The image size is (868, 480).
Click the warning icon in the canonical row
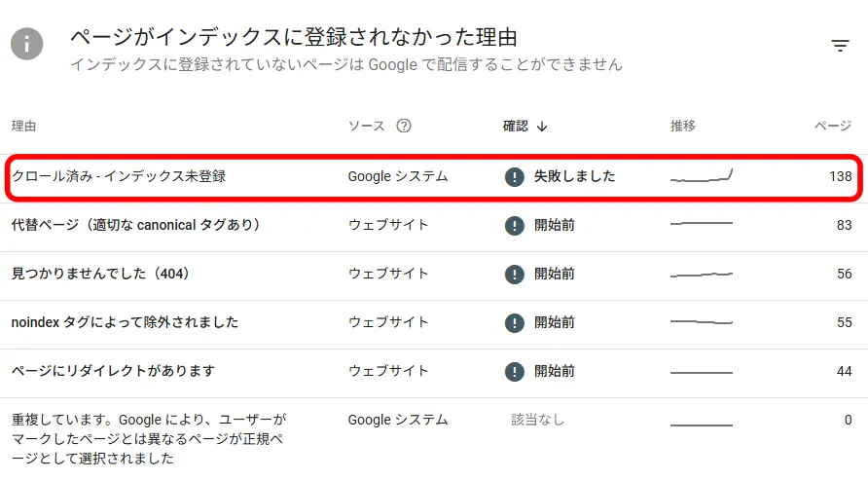coord(514,225)
